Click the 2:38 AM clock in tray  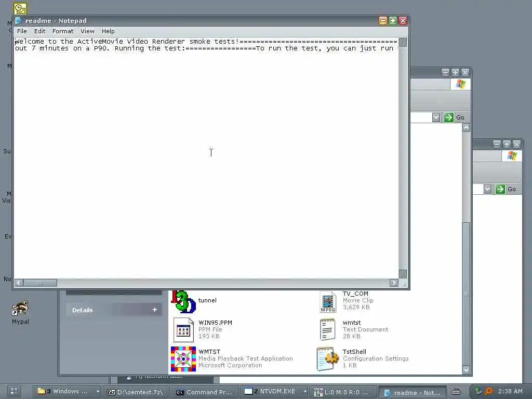(510, 391)
